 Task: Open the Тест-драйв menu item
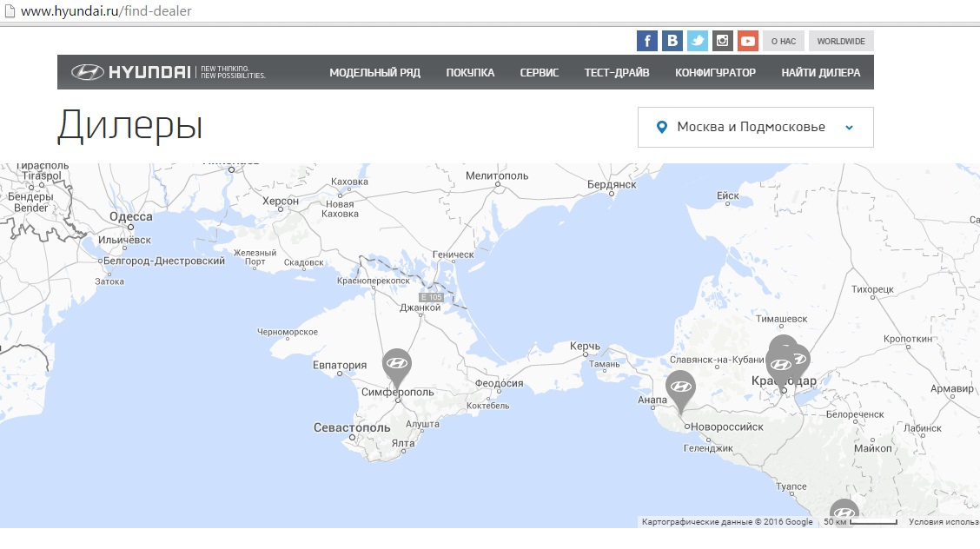pyautogui.click(x=616, y=73)
